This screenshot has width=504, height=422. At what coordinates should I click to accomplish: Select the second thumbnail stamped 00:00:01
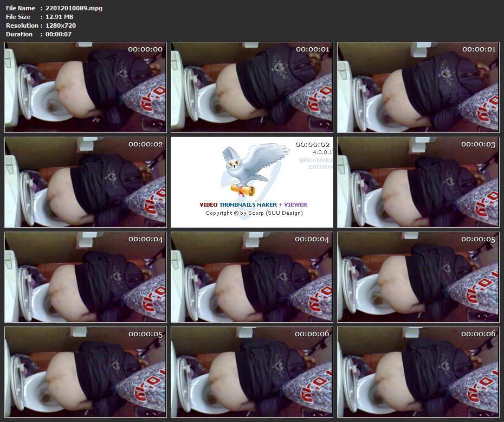point(418,87)
